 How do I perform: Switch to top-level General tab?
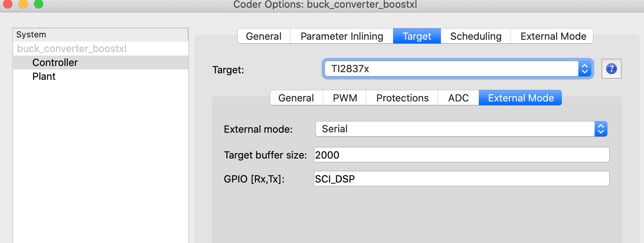point(264,36)
